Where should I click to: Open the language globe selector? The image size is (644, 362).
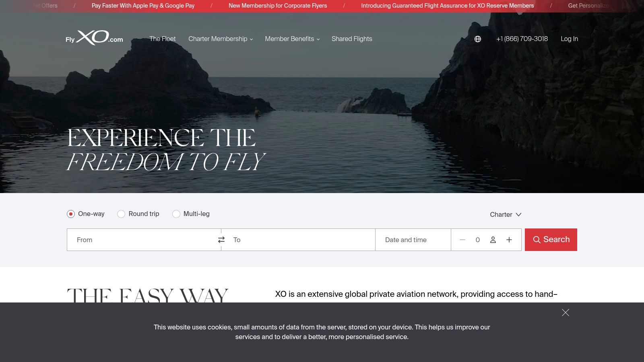point(478,39)
